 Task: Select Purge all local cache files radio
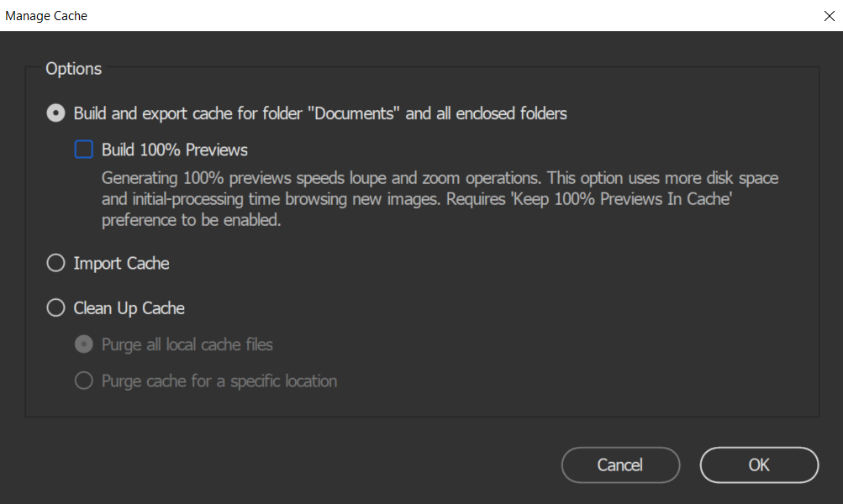click(x=84, y=344)
